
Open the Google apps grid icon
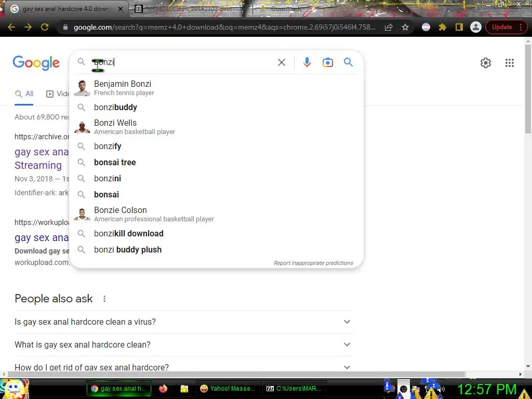pos(509,63)
